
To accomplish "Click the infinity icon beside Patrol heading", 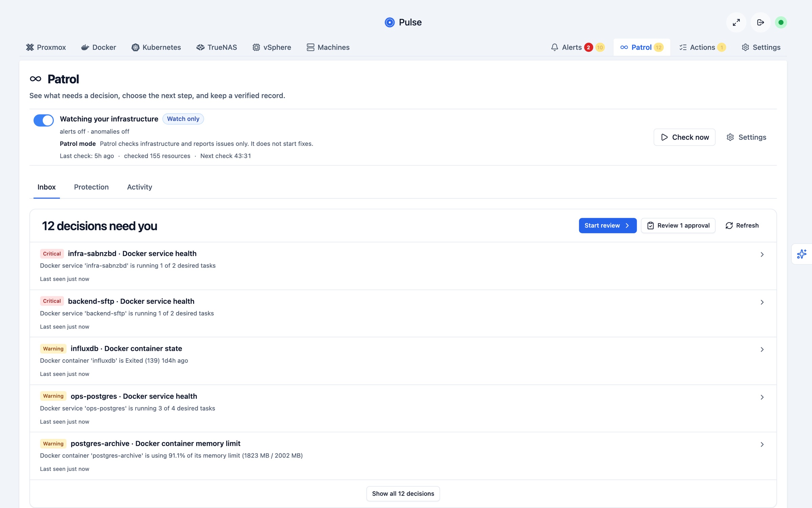I will [36, 79].
